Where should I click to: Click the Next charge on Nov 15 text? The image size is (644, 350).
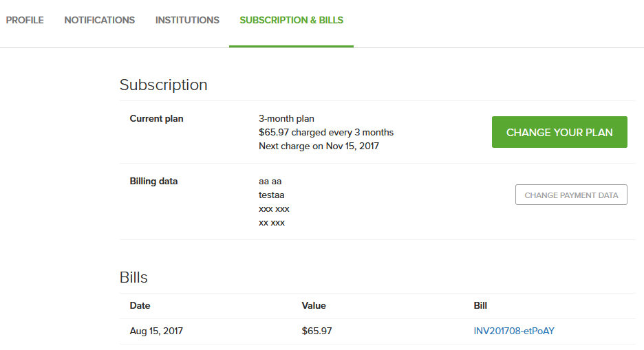(x=319, y=146)
